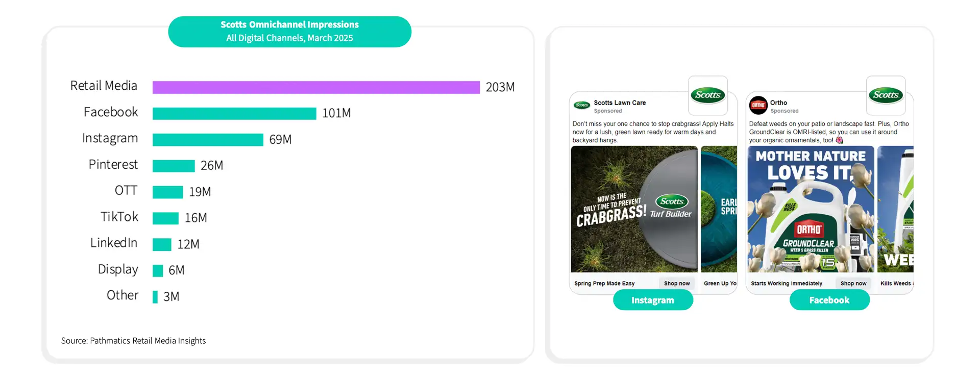The image size is (980, 382).
Task: Click the Scotts Turf Builder logo in ad
Action: pos(671,206)
